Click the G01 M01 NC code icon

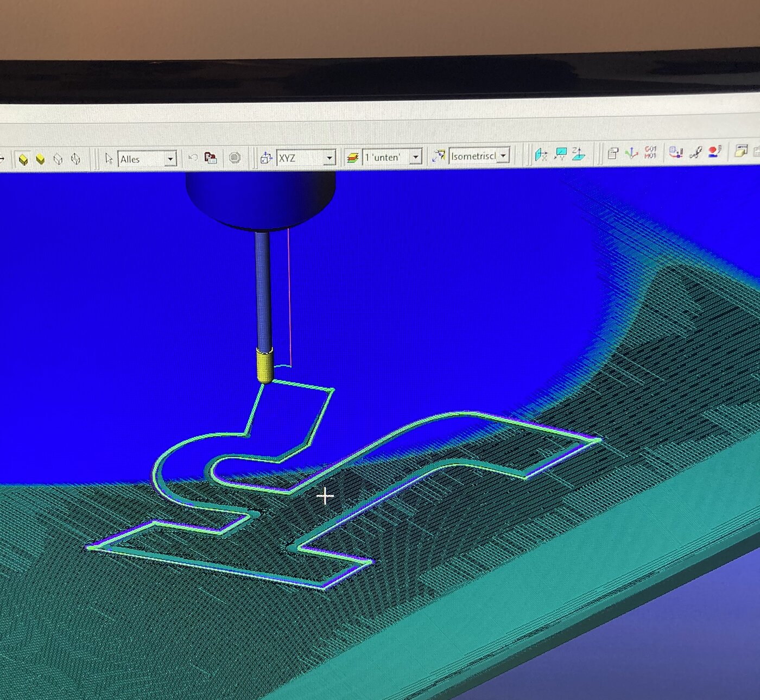tap(650, 153)
